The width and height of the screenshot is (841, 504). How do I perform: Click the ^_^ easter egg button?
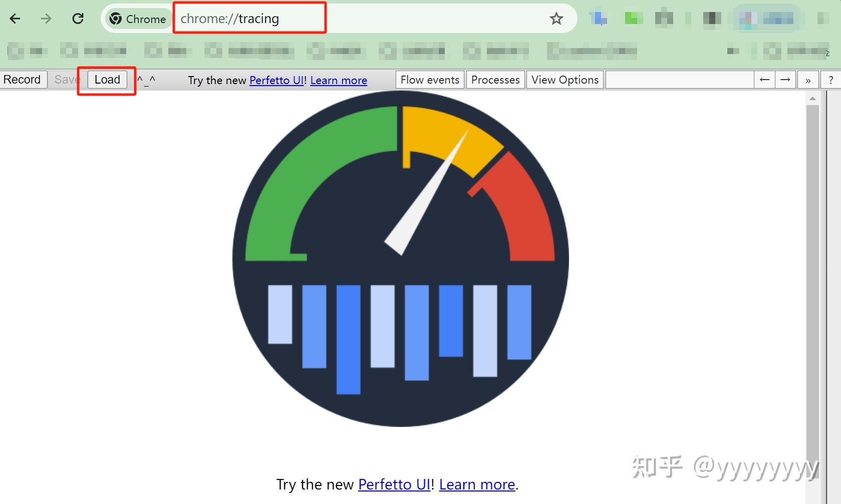[147, 80]
